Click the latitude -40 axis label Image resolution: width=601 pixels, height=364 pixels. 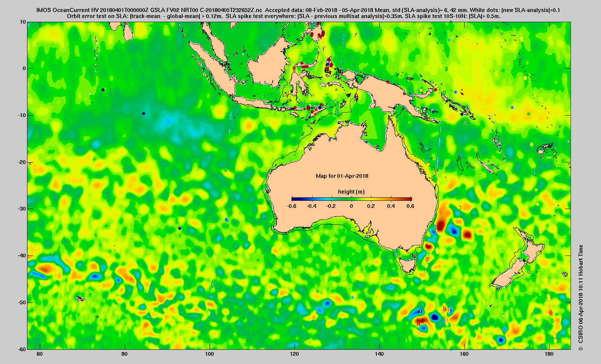(x=22, y=256)
